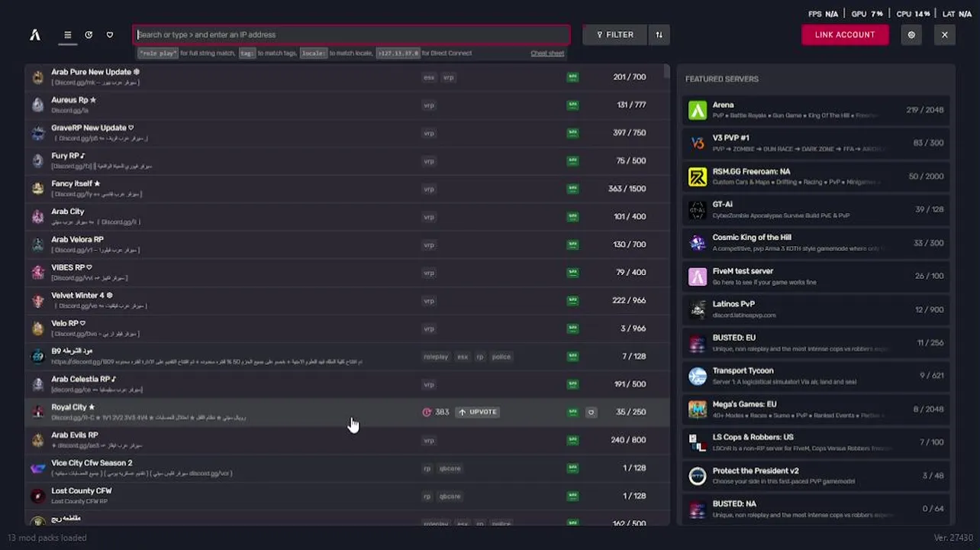Open Mega's Games: EU featured server

coord(816,409)
